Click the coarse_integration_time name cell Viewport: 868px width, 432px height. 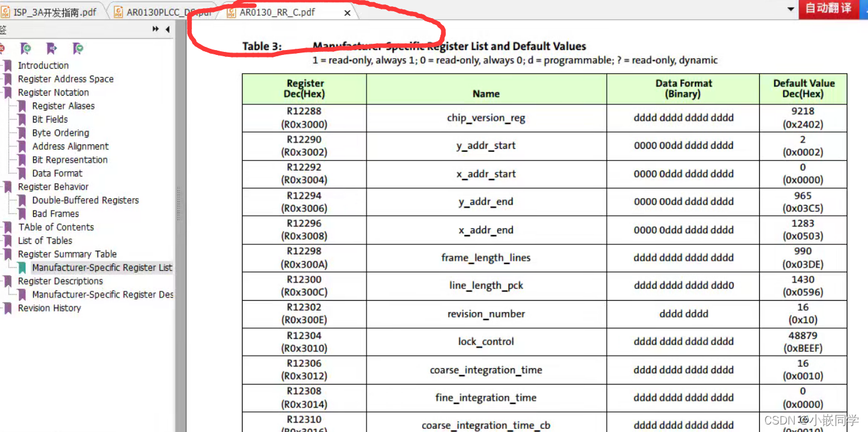click(x=486, y=370)
